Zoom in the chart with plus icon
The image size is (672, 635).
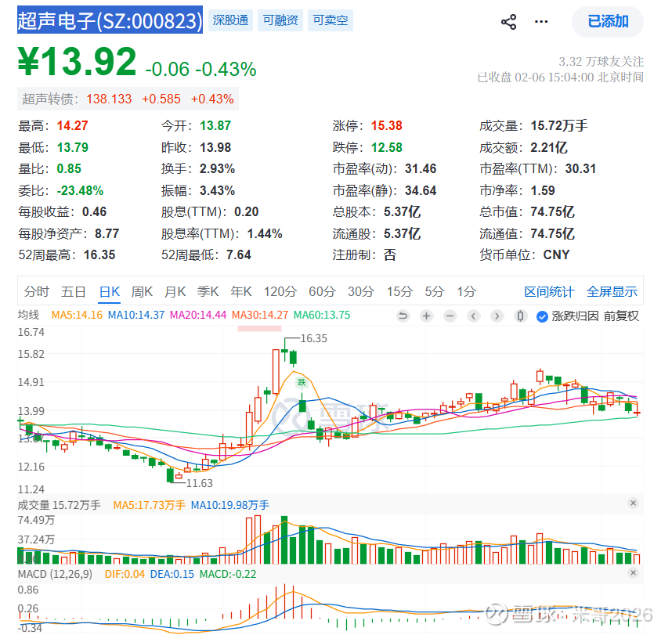(426, 316)
